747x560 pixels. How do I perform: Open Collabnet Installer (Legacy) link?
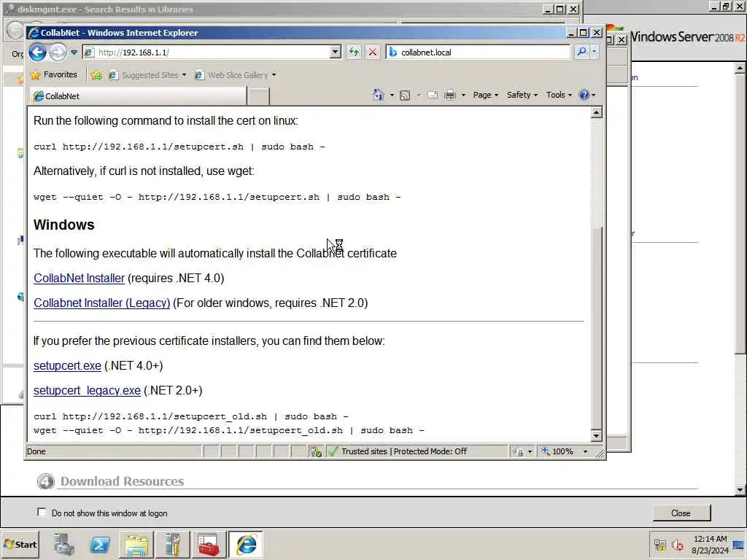pyautogui.click(x=101, y=303)
